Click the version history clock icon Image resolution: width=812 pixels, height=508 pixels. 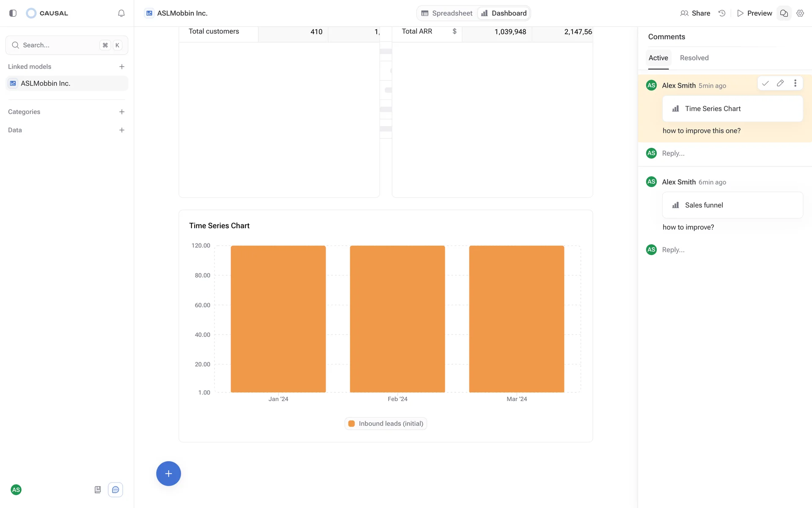pos(722,13)
